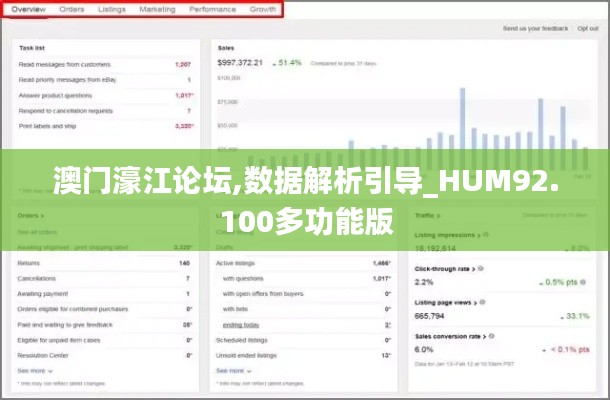Screen dimensions: 610x400
Task: Go to the Listings tab
Action: coord(112,9)
